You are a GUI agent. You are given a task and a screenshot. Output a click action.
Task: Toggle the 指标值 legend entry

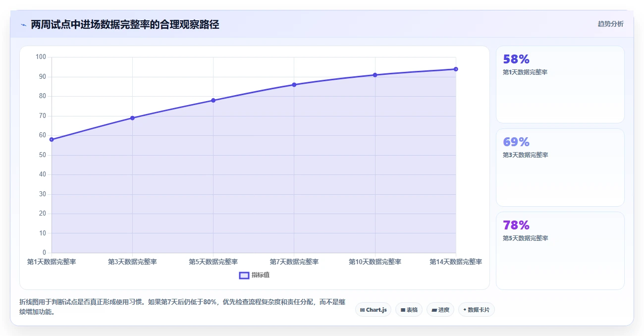click(x=254, y=275)
